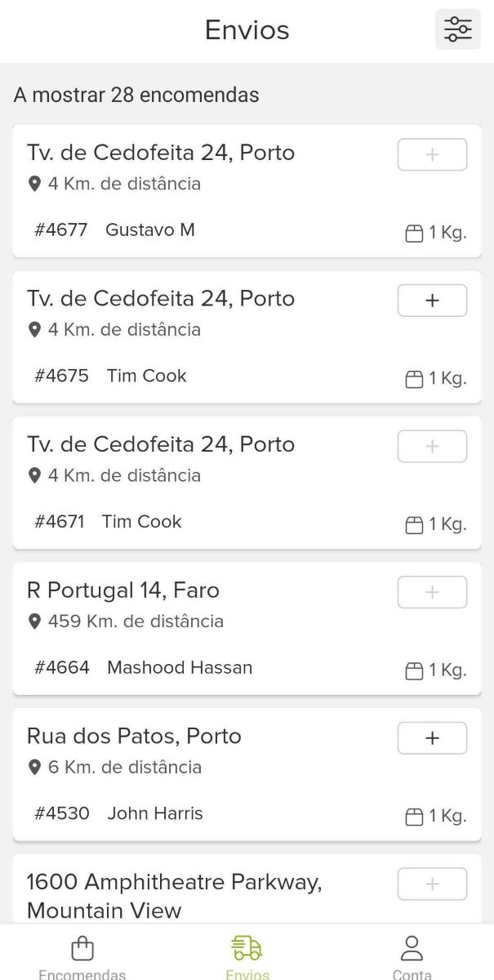This screenshot has width=494, height=980.
Task: Add order #4671 with plus button
Action: click(x=432, y=447)
